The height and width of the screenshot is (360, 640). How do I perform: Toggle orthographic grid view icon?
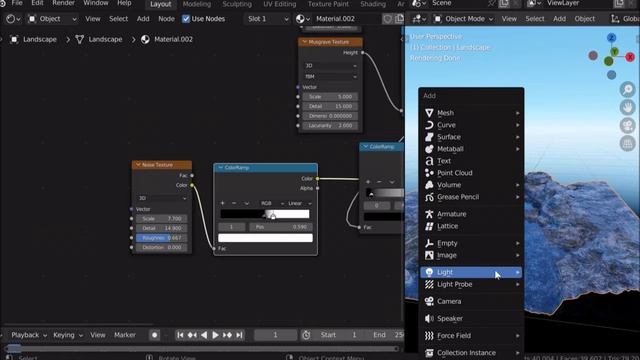(628, 143)
